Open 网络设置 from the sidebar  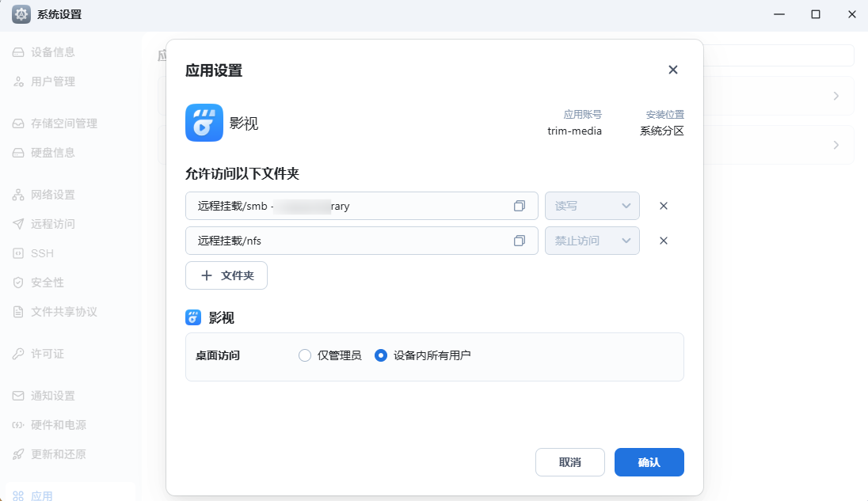[x=49, y=194]
